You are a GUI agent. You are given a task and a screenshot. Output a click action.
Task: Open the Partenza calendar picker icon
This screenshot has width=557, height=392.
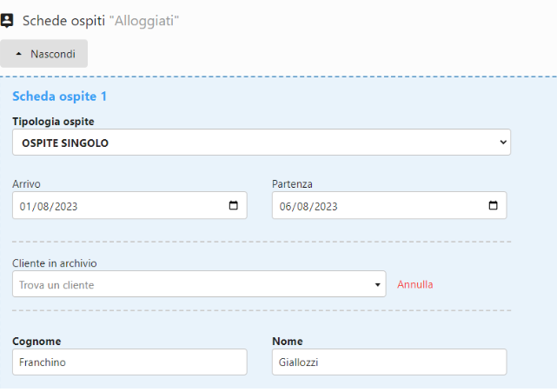[493, 206]
